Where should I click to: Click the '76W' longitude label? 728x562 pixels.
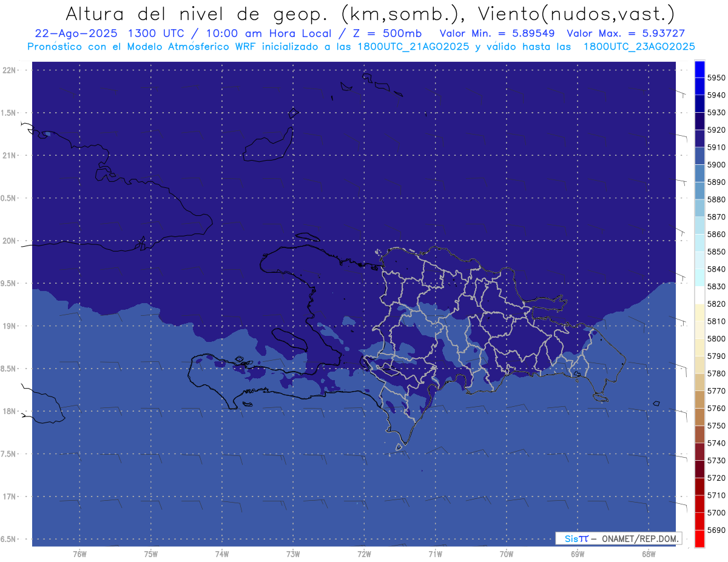79,554
